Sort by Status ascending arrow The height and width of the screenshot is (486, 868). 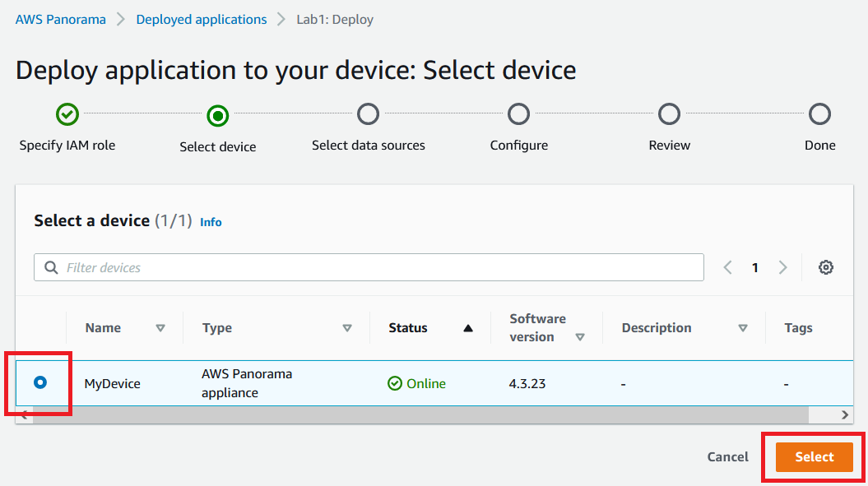(468, 328)
